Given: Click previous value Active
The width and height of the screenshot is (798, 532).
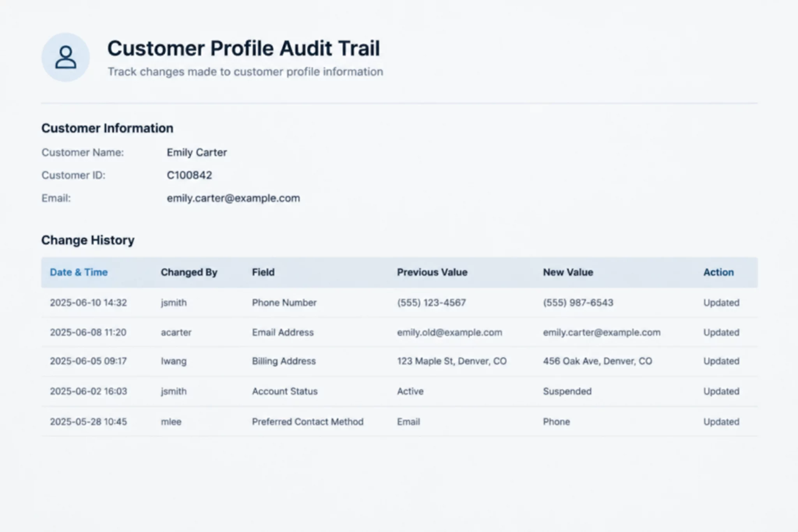Looking at the screenshot, I should pos(410,391).
